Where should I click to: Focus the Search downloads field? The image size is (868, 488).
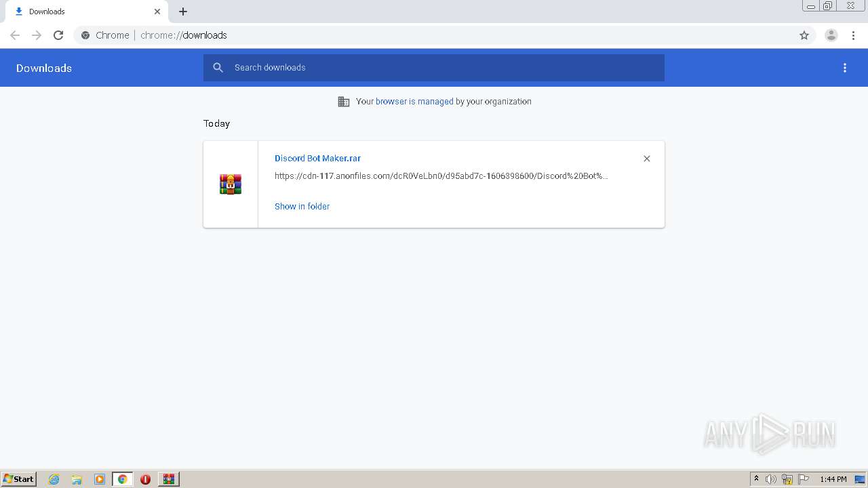click(x=434, y=68)
